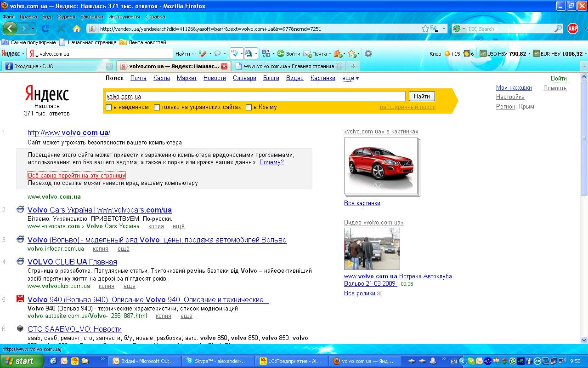Click the spell-check toolbar icon
The height and width of the screenshot is (368, 588).
click(x=234, y=54)
